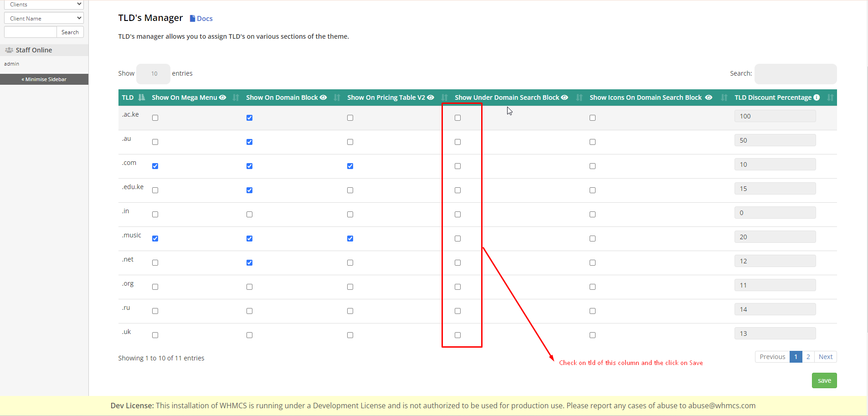
Task: Click the eye icon beside Show Icons On Domain Search Block
Action: pos(709,98)
